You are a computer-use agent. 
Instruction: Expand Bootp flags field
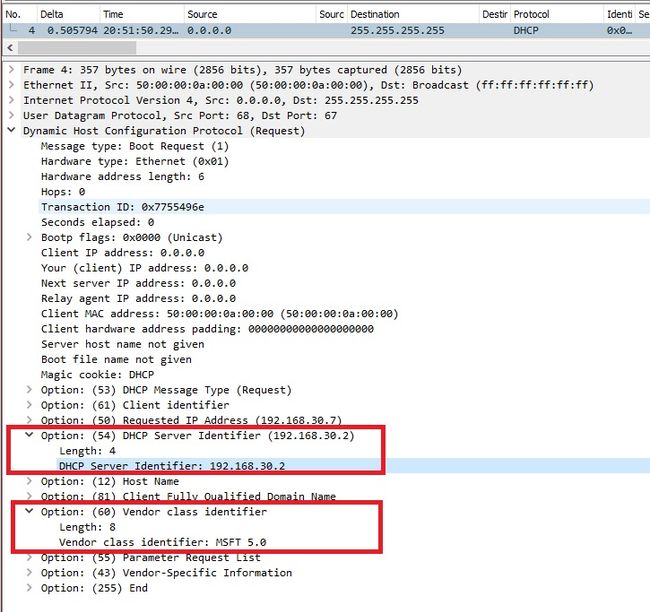pos(29,237)
